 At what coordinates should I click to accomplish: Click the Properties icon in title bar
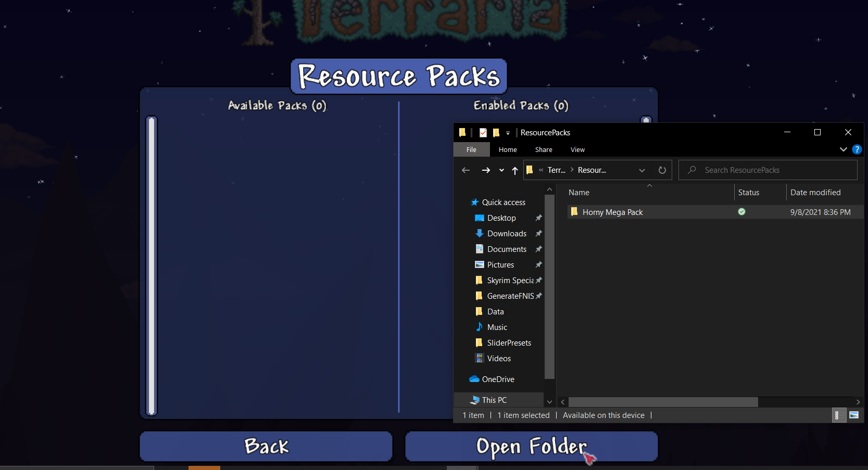[x=483, y=133]
